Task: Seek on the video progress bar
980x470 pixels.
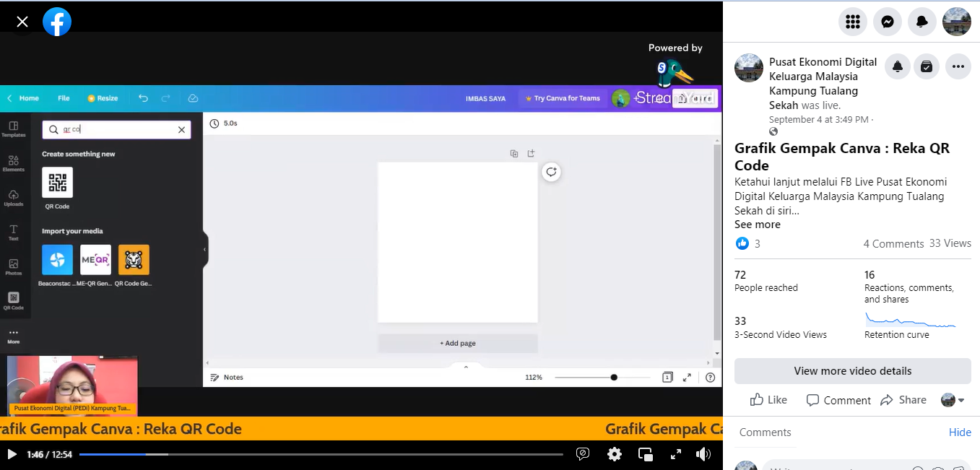Action: pyautogui.click(x=321, y=454)
